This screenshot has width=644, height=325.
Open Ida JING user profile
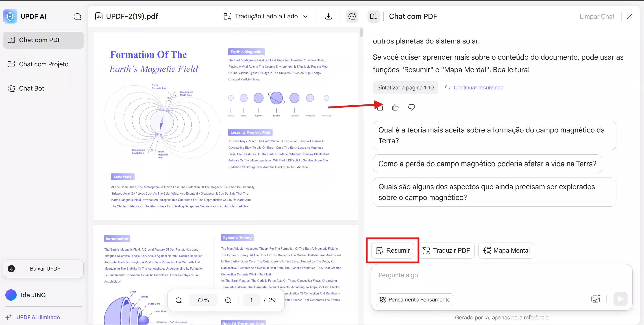[26, 295]
